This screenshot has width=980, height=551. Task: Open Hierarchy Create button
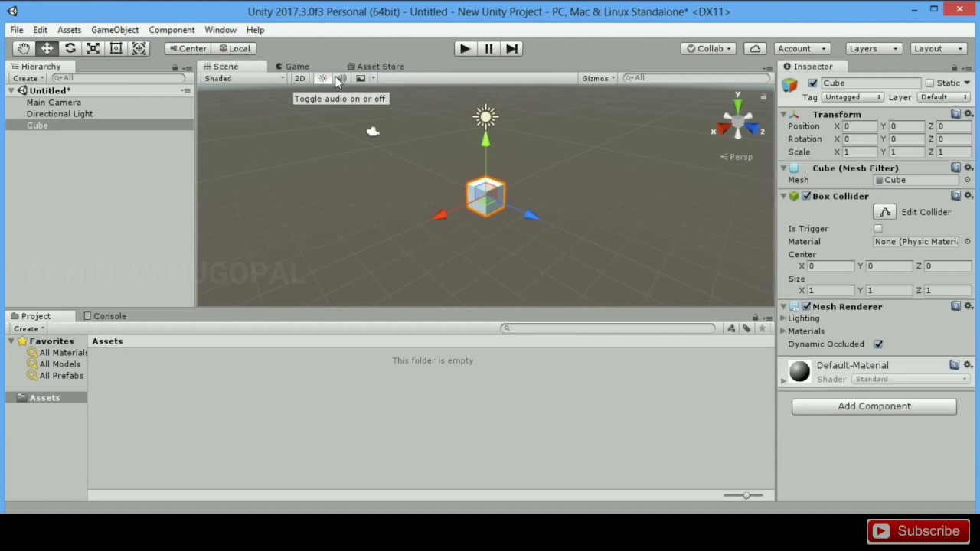tap(28, 78)
